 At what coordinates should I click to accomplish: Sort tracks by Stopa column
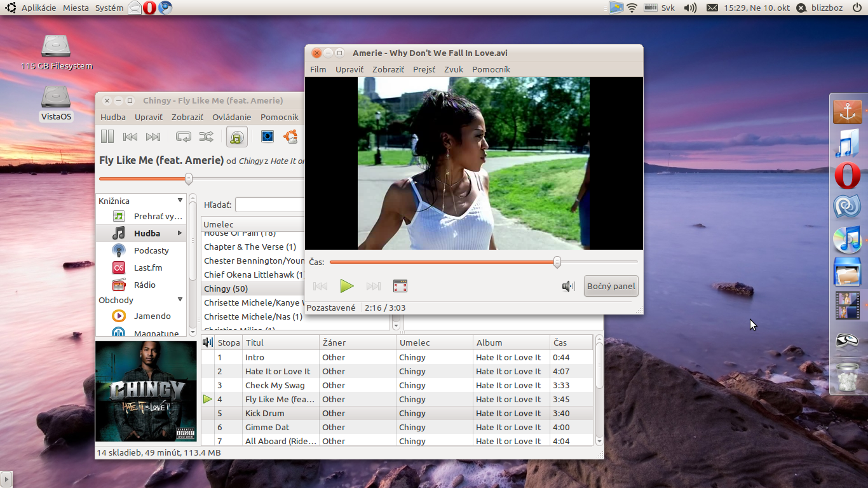[229, 342]
